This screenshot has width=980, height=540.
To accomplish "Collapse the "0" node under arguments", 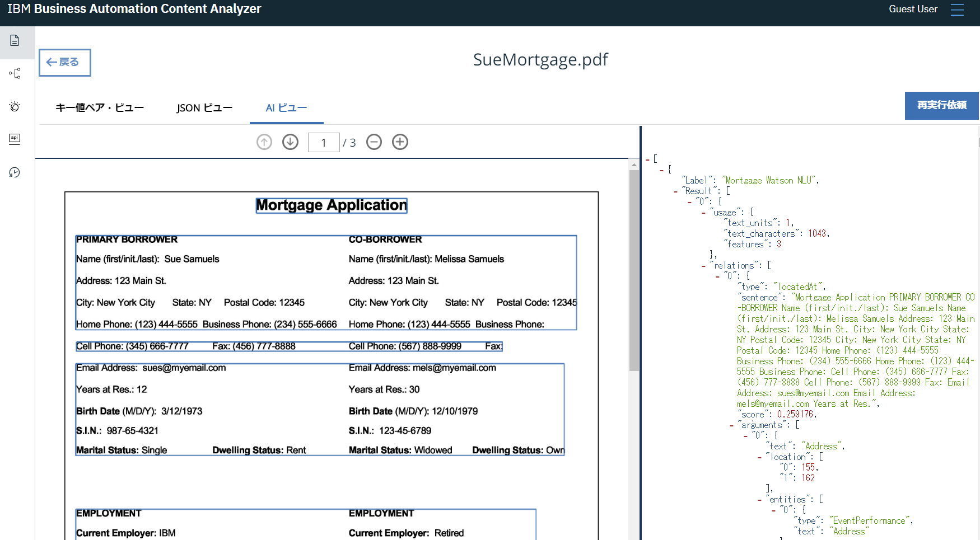I will pos(746,436).
